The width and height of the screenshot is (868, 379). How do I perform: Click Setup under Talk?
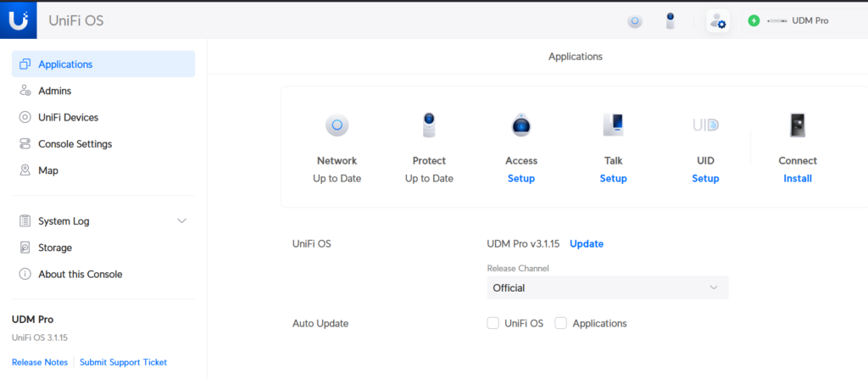point(614,178)
